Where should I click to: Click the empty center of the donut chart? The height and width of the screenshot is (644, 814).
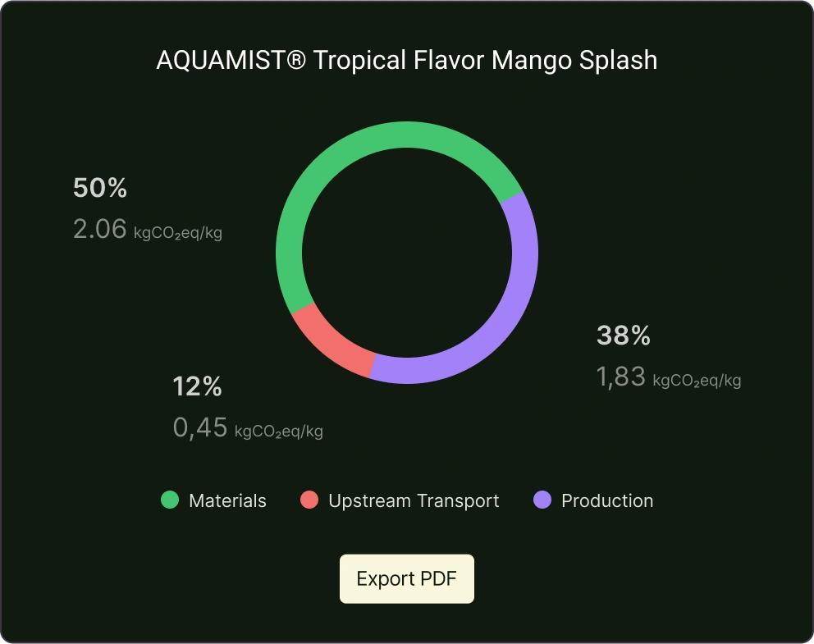coord(407,253)
